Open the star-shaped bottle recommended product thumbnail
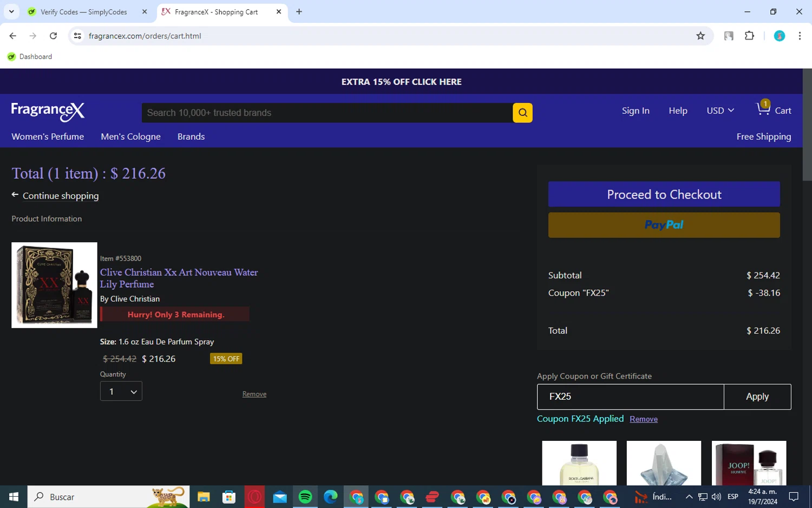812x508 pixels. click(x=664, y=463)
